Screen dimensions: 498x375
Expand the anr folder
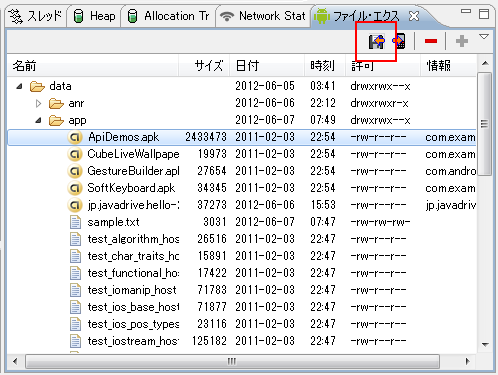(x=38, y=103)
